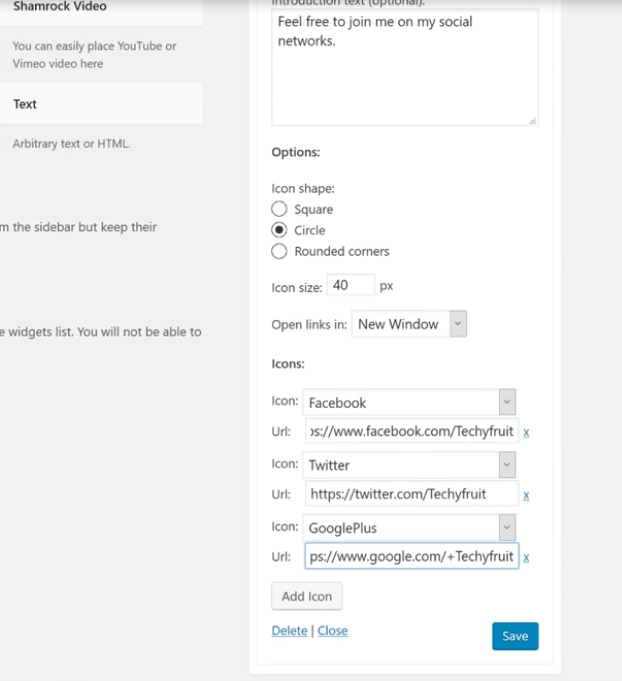
Task: Click the GooglePlus Url input field
Action: [x=412, y=556]
